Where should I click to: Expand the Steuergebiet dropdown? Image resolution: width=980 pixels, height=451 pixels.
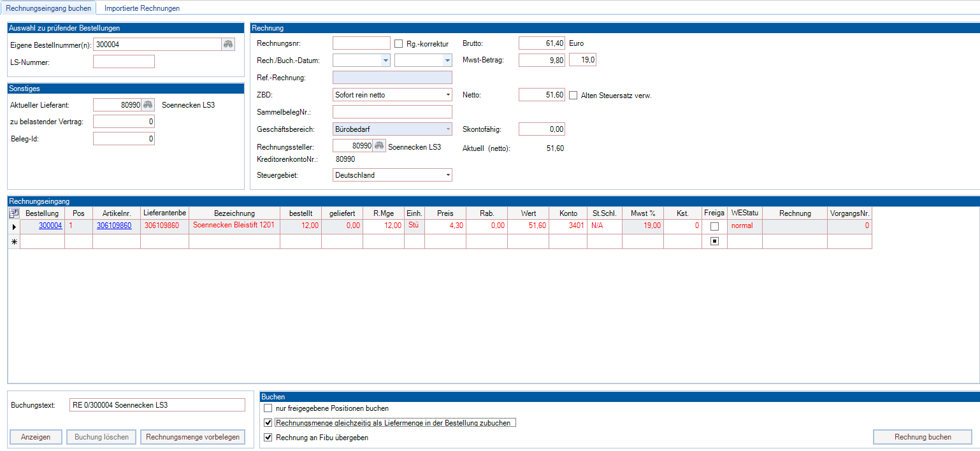click(448, 175)
